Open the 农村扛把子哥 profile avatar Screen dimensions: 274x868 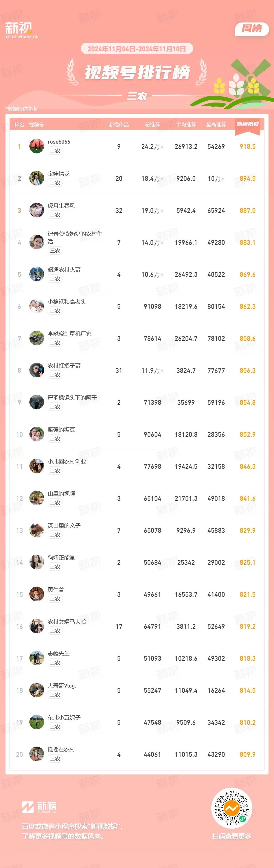click(x=36, y=370)
